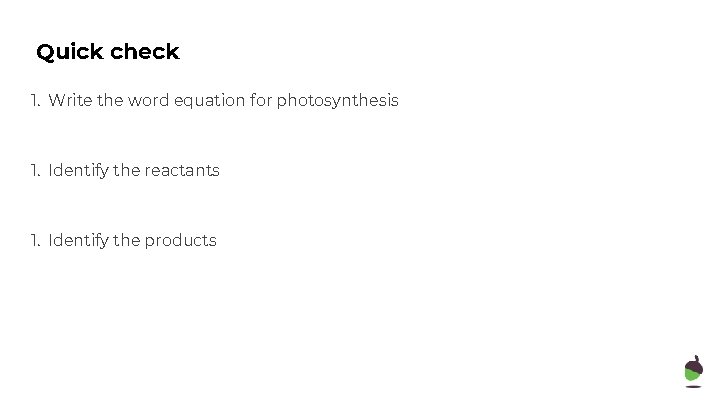
Task: Click 'Identify' in the reactants question
Action: 78,171
